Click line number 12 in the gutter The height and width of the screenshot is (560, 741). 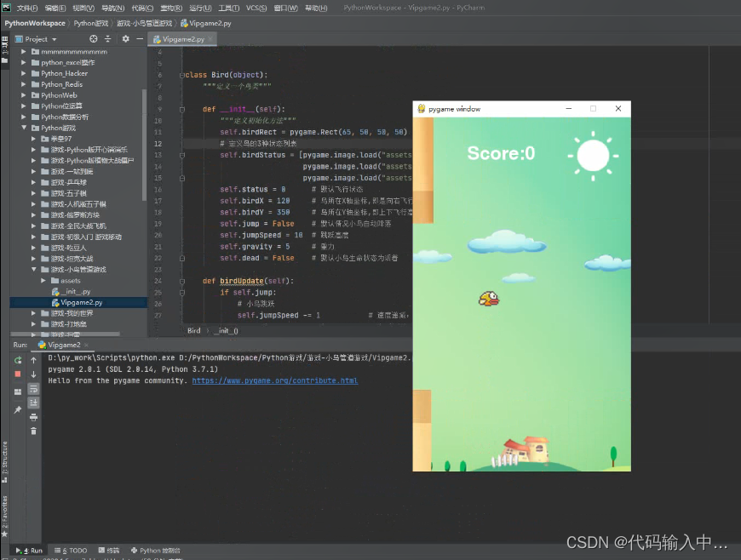tap(158, 144)
